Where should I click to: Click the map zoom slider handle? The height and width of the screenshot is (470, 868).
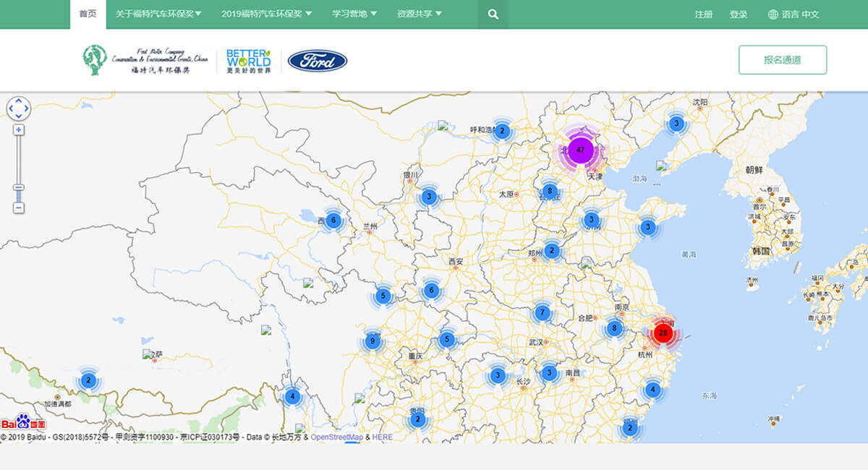19,187
